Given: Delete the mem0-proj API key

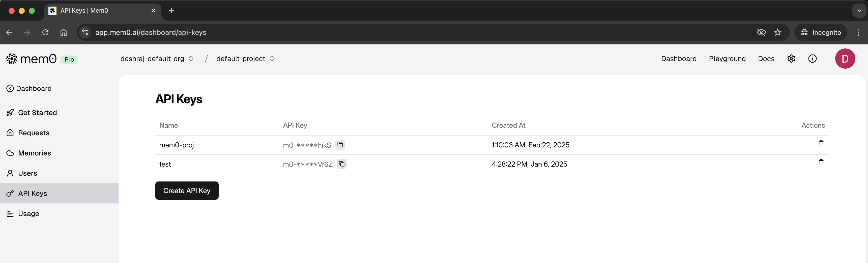Looking at the screenshot, I should 821,143.
